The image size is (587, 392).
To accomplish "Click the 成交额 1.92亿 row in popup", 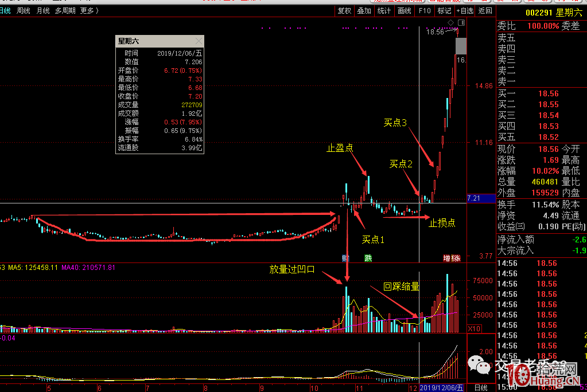I will tap(160, 113).
